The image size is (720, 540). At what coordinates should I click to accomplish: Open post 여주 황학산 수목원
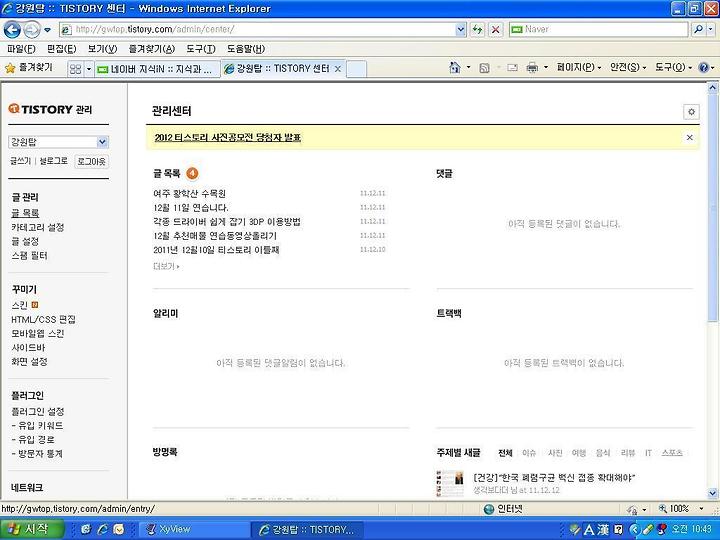coord(189,194)
